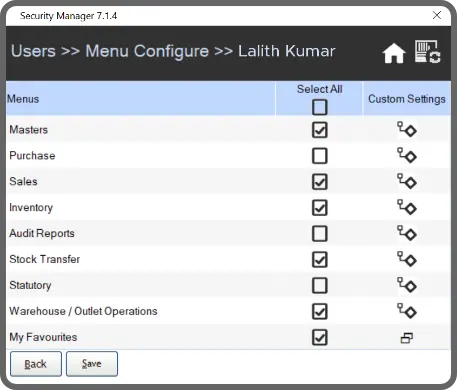The height and width of the screenshot is (390, 457).
Task: Click the Back button
Action: tap(36, 364)
